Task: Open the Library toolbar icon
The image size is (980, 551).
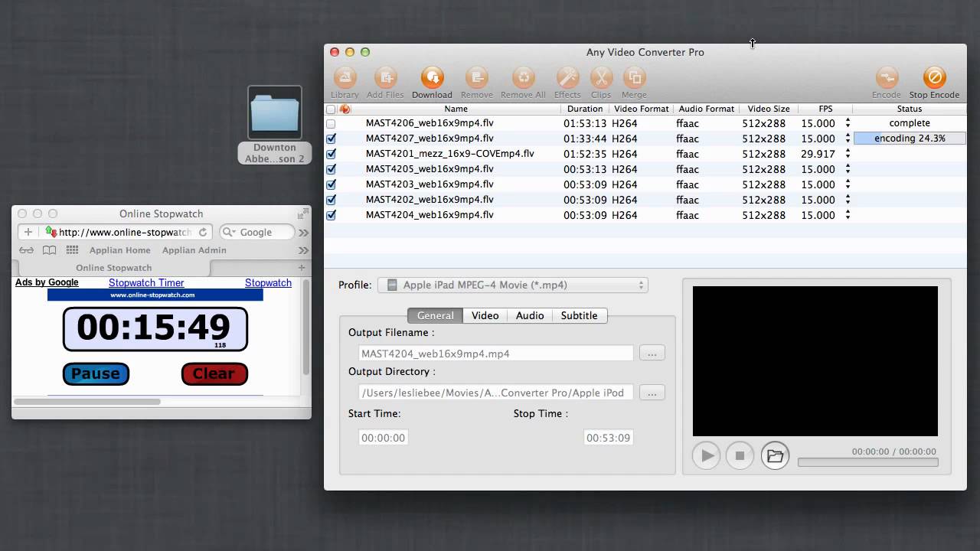Action: point(345,78)
